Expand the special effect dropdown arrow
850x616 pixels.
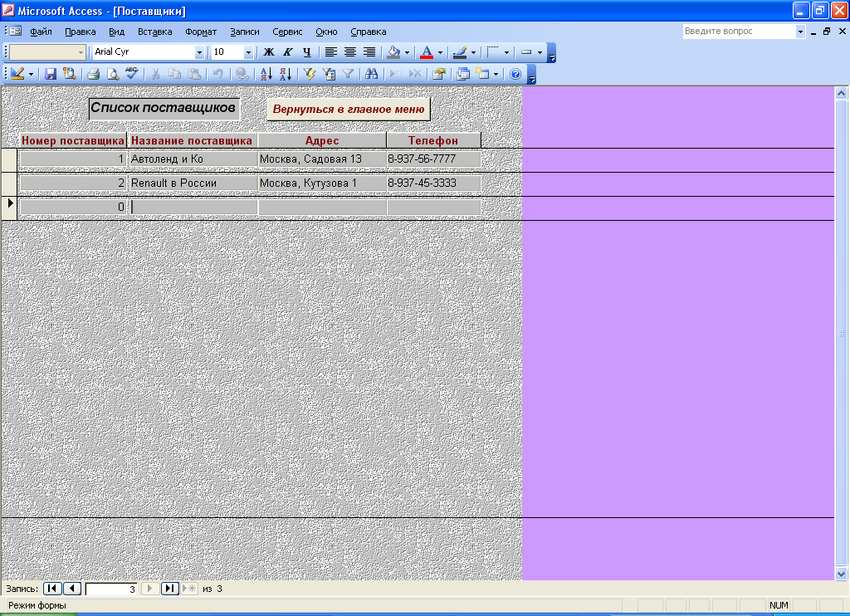click(x=540, y=52)
